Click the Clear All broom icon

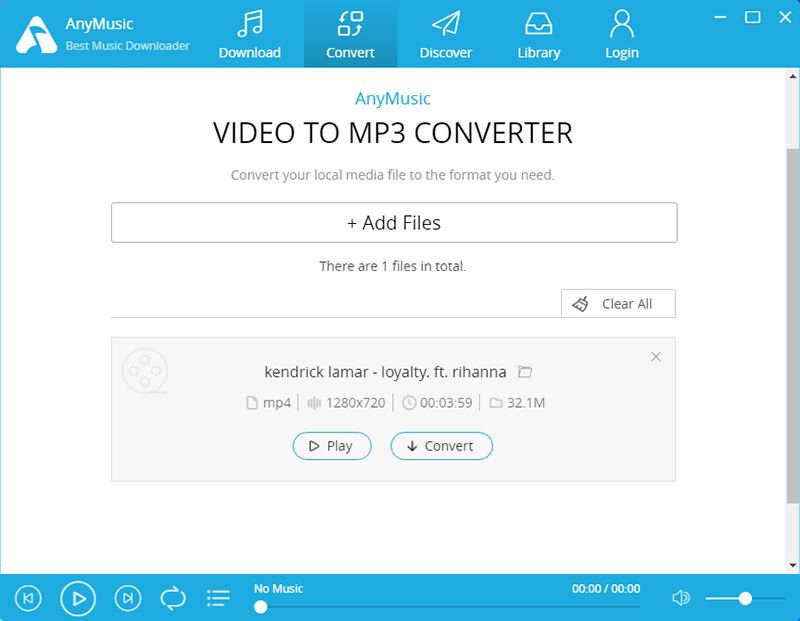pos(581,304)
